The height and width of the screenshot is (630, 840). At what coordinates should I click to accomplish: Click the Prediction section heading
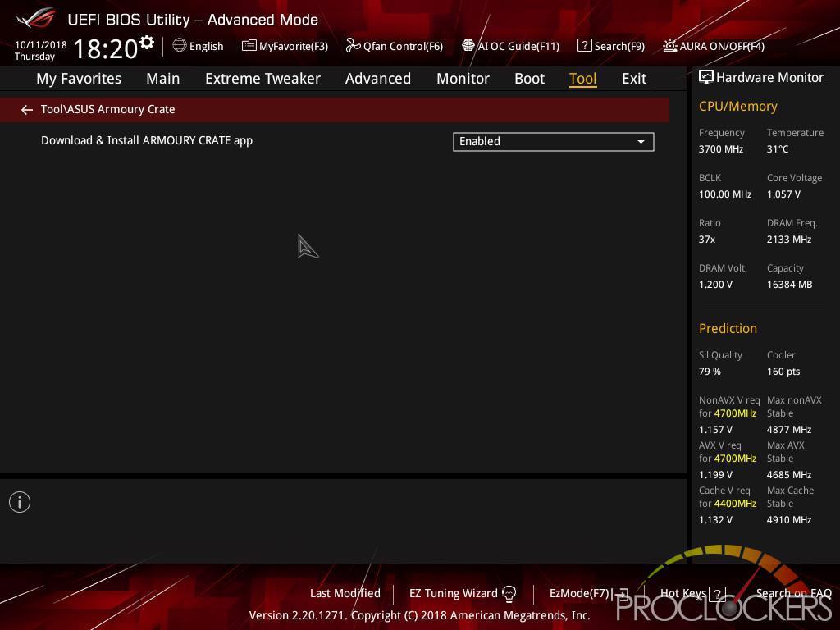click(728, 328)
